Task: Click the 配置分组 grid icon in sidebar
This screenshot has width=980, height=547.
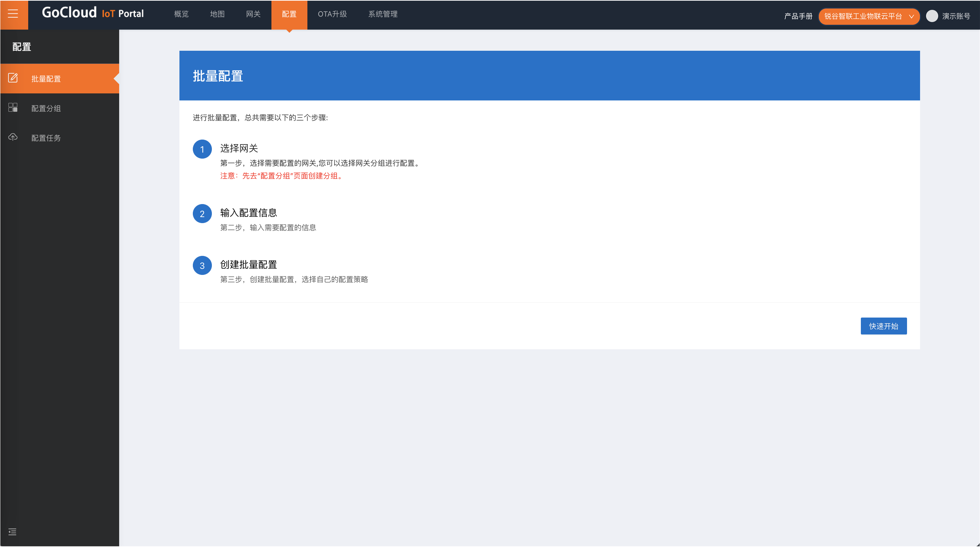Action: tap(13, 107)
